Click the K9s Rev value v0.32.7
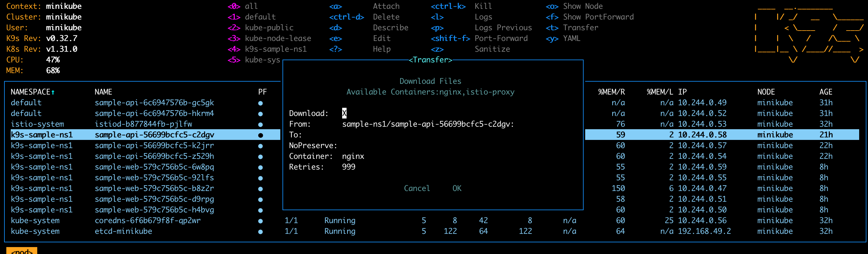The image size is (868, 254). point(62,38)
